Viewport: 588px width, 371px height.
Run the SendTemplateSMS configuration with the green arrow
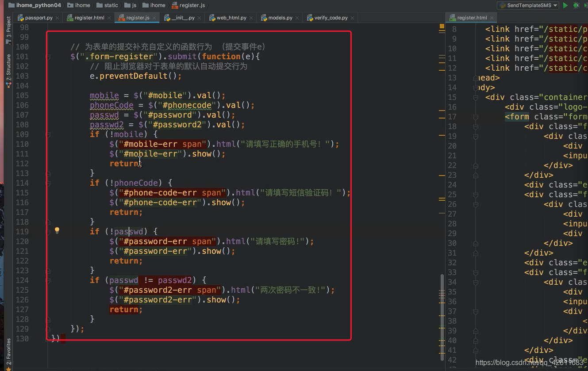[565, 5]
